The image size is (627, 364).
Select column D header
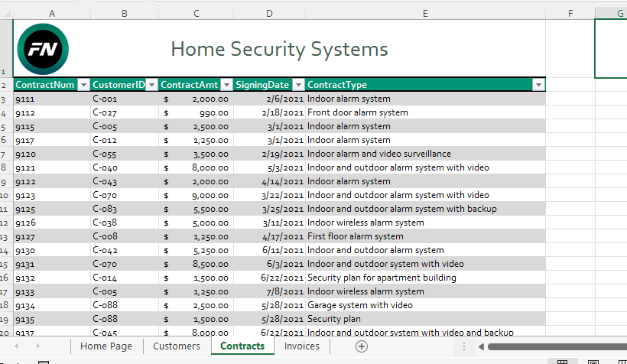pos(269,14)
